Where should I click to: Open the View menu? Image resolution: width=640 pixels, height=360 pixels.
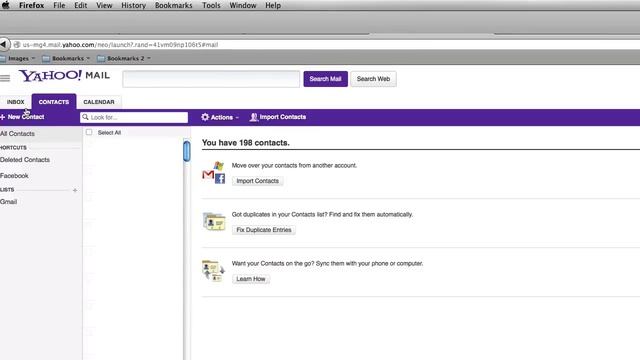pos(104,5)
